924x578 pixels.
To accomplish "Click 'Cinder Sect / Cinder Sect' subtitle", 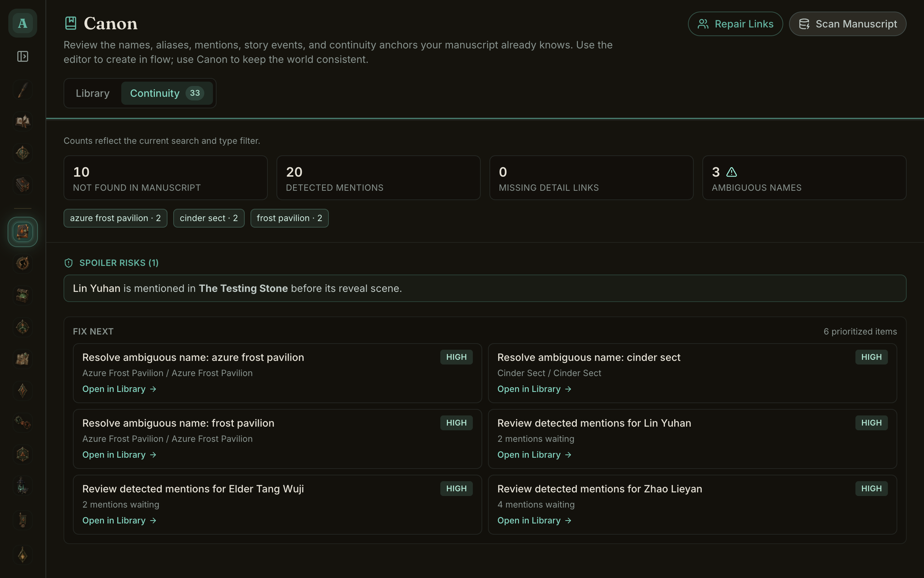I will coord(549,373).
